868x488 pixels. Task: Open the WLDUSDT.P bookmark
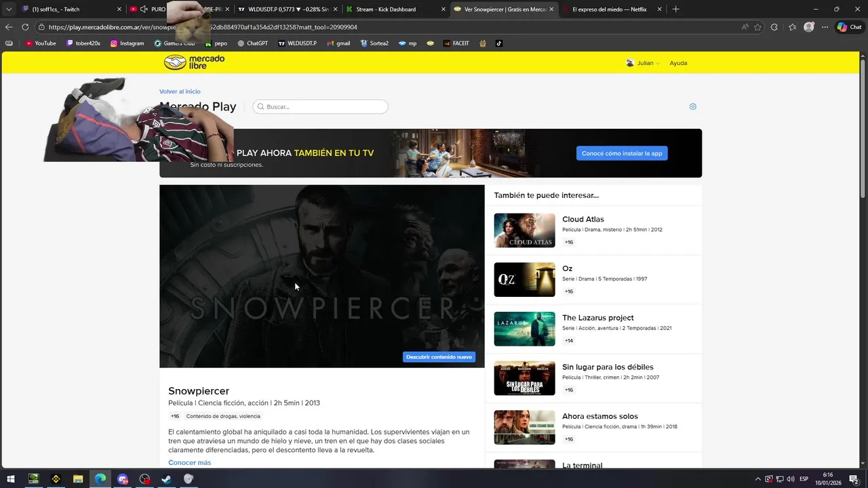point(297,43)
